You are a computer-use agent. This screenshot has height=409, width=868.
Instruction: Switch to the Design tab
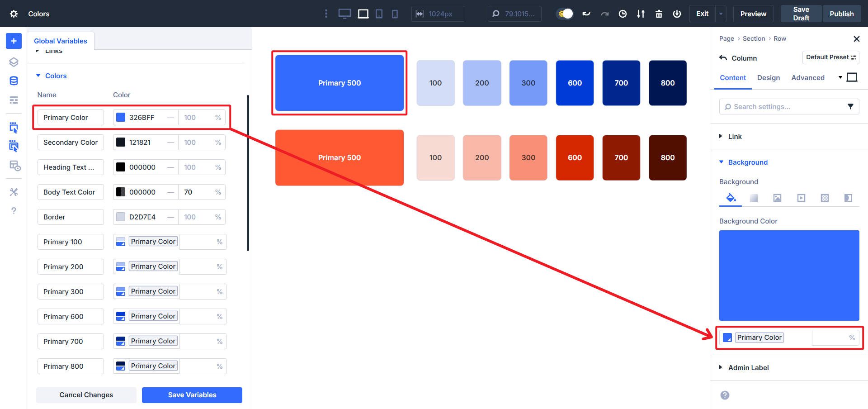pyautogui.click(x=769, y=78)
